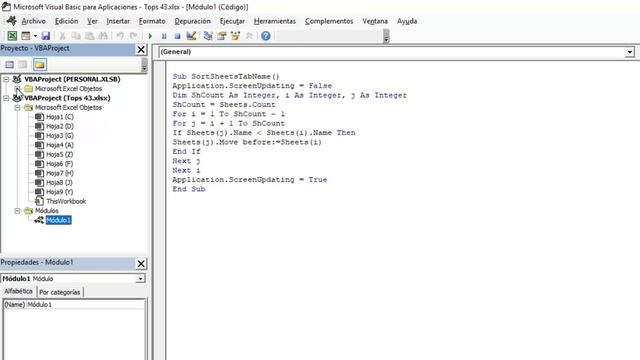
Task: Toggle Design Mode icon
Action: 191,36
